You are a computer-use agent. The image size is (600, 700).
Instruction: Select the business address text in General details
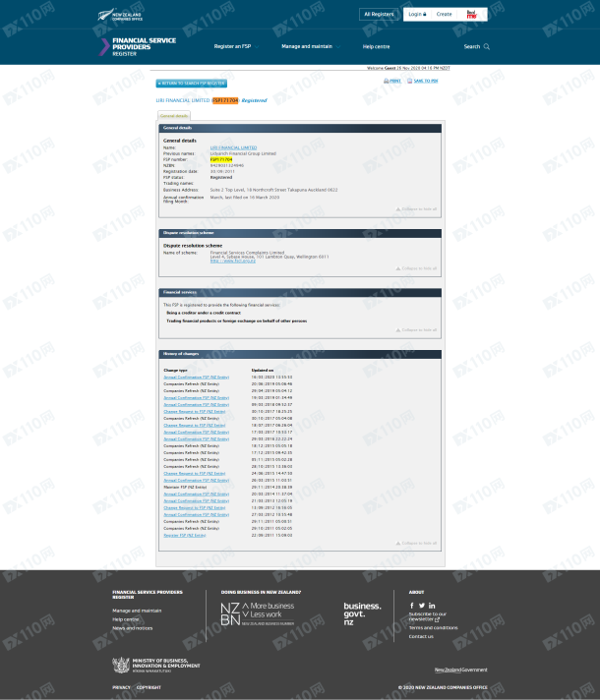[x=273, y=190]
